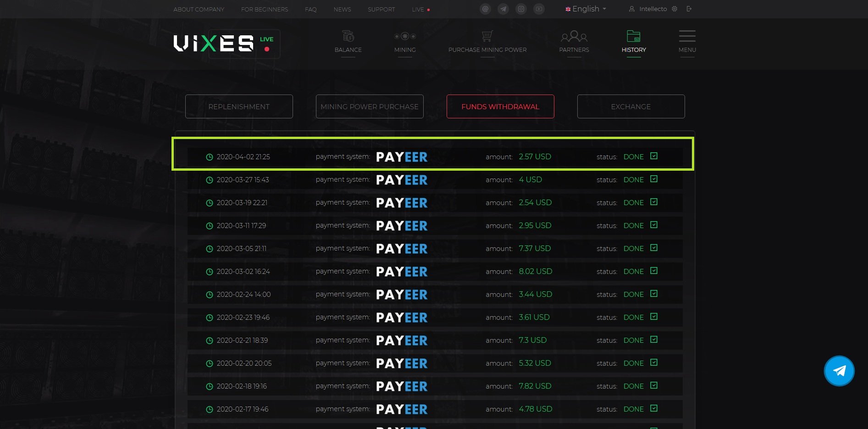Open Support menu item

[381, 9]
